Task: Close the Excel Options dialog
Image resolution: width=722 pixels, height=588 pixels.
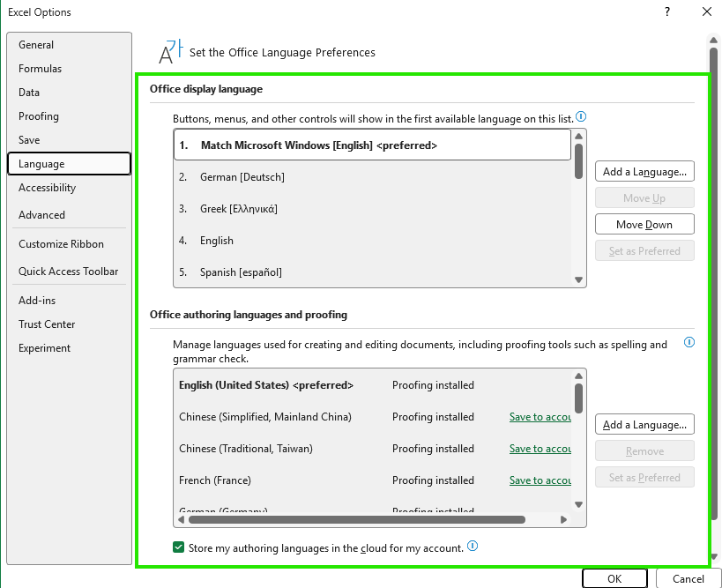Action: click(x=707, y=12)
